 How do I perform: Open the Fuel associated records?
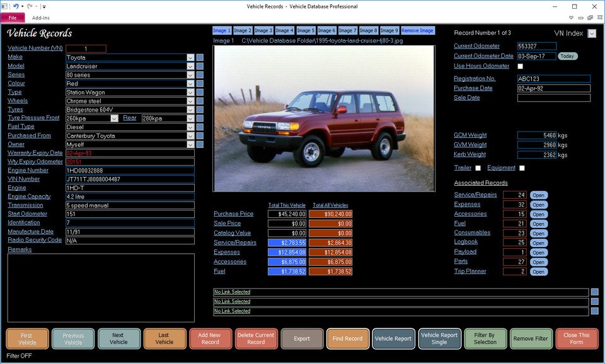coord(539,224)
